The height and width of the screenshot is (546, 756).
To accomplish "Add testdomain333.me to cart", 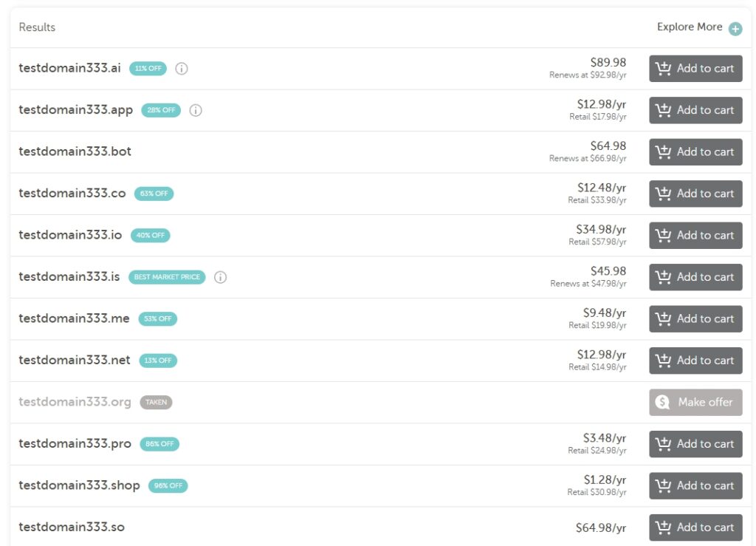I will pos(695,319).
